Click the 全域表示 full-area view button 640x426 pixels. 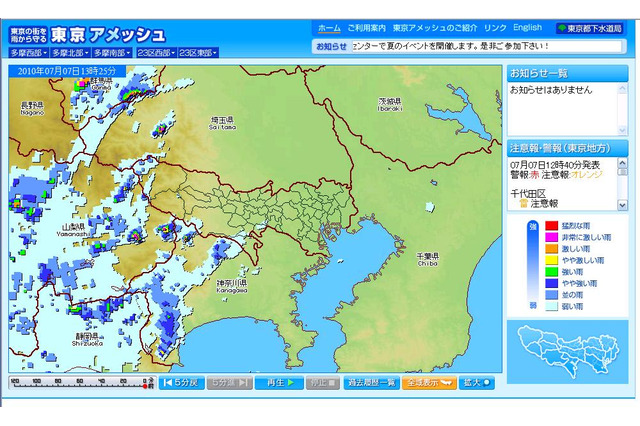429,383
